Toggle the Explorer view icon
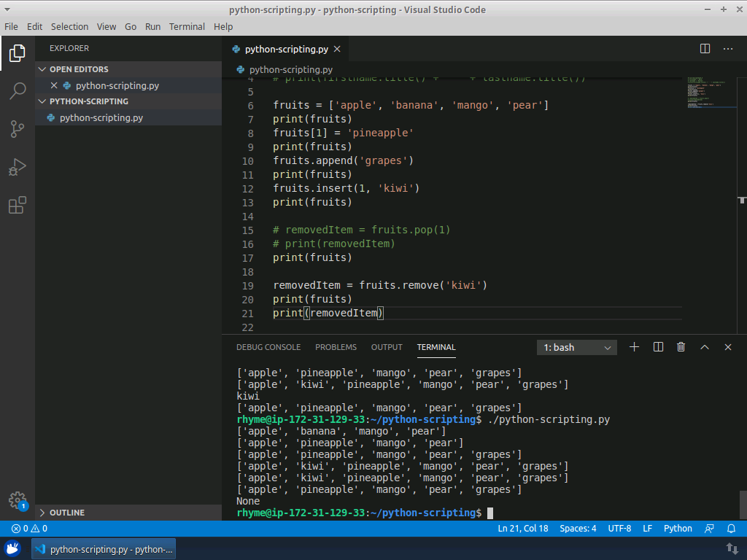Viewport: 747px width, 560px height. [x=18, y=53]
